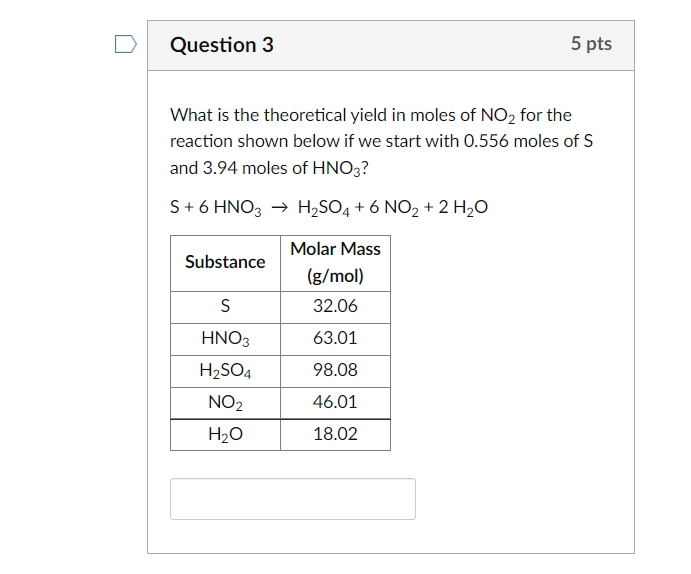Click the H2SO4 table cell

tap(225, 371)
